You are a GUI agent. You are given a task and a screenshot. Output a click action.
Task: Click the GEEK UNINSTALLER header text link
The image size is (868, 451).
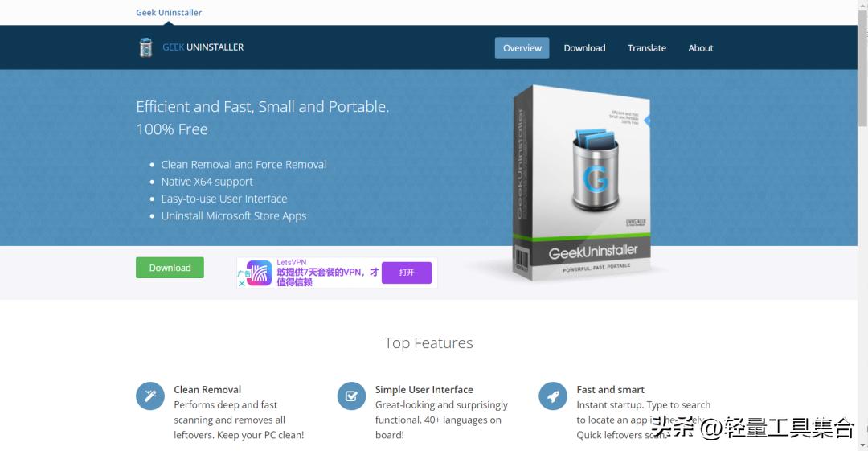pyautogui.click(x=203, y=47)
